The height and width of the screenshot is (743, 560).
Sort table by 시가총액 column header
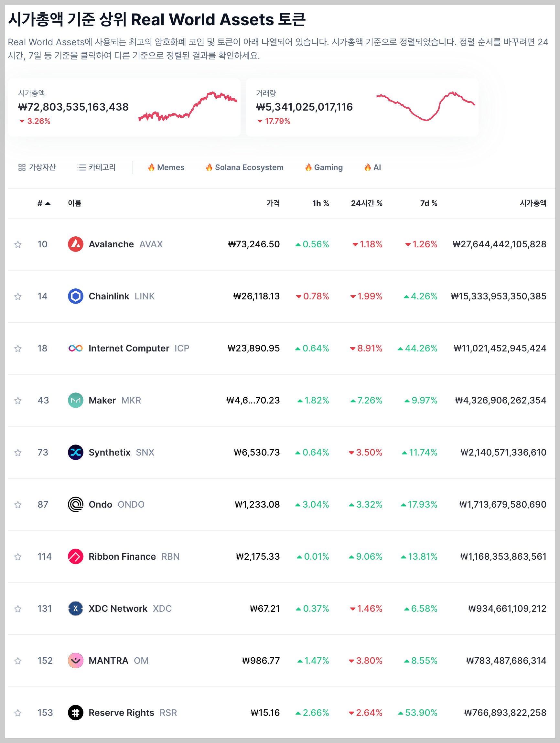(x=533, y=203)
